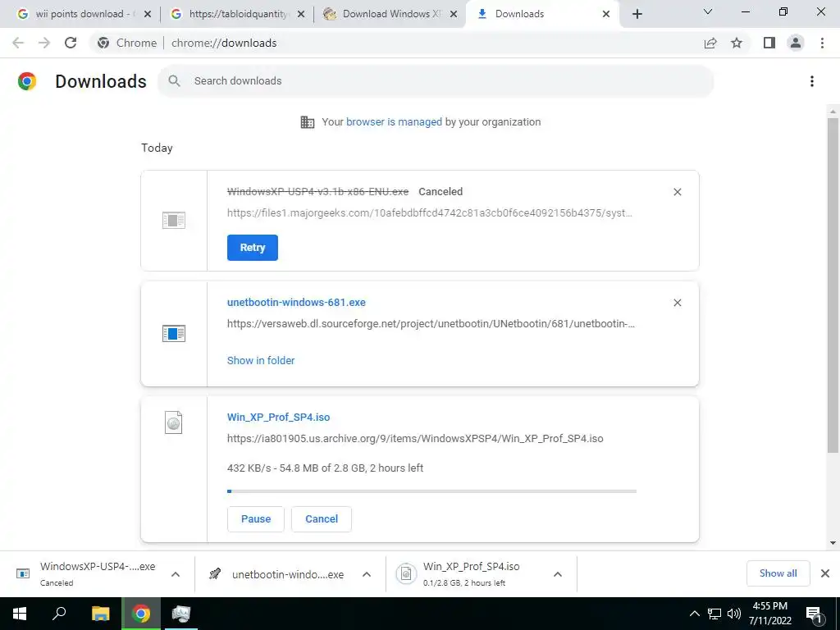This screenshot has height=630, width=840.
Task: Open a new tab with the plus button
Action: [637, 14]
